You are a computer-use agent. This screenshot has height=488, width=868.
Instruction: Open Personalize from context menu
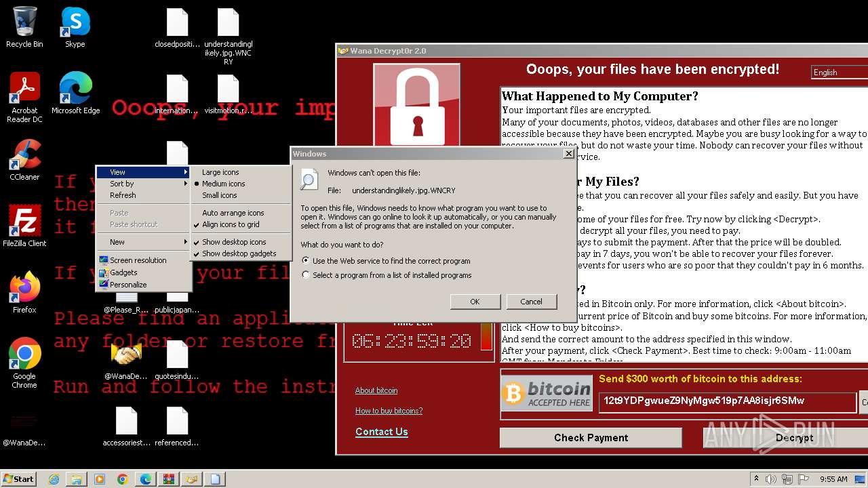pyautogui.click(x=143, y=285)
